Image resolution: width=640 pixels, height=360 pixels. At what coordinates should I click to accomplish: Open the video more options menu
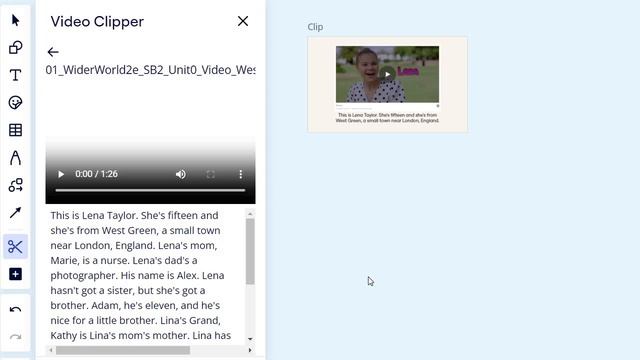[x=241, y=174]
